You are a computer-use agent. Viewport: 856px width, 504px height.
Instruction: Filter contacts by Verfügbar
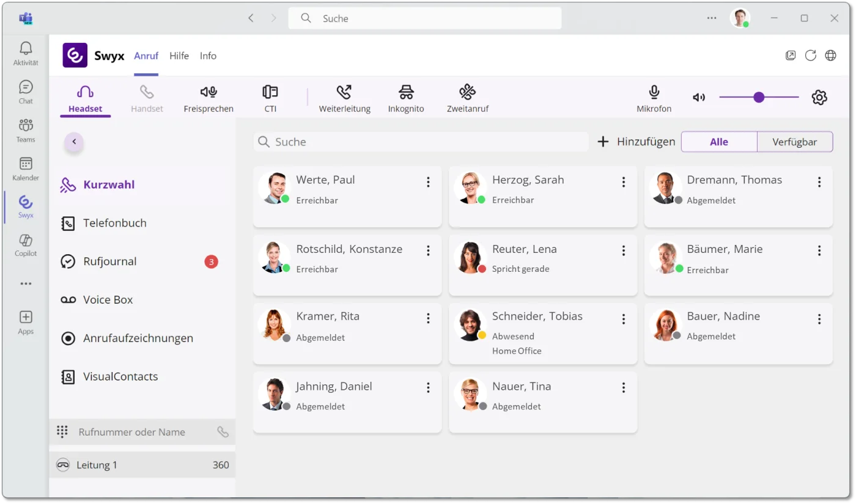(x=795, y=142)
